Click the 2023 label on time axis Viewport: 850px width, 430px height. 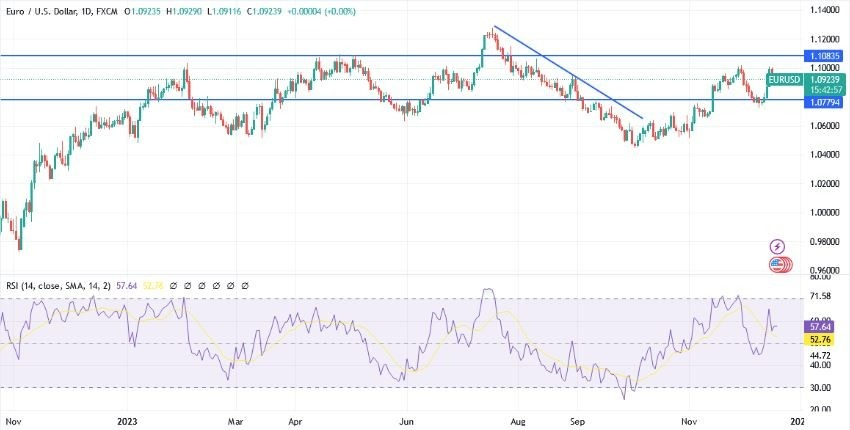pyautogui.click(x=128, y=421)
